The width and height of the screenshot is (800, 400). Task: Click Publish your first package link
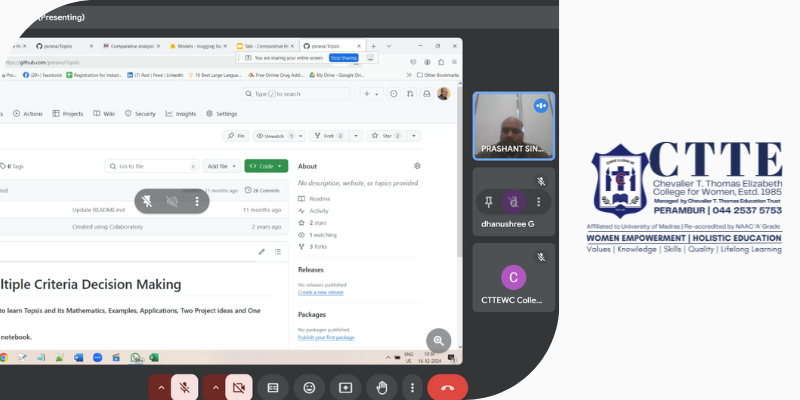pos(326,338)
